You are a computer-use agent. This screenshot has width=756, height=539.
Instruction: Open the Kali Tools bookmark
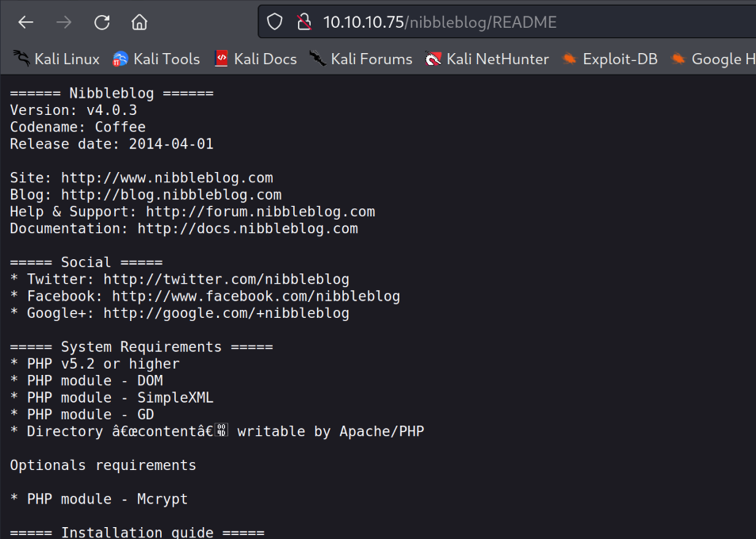pyautogui.click(x=156, y=59)
